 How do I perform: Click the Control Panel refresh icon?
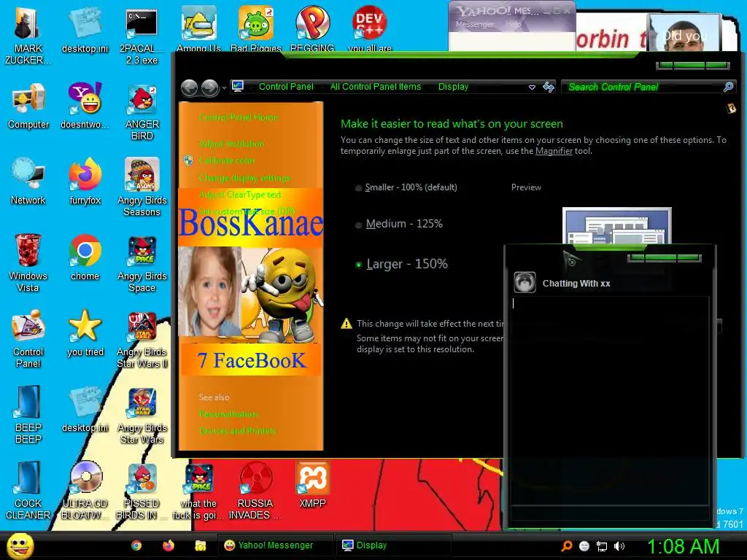549,87
